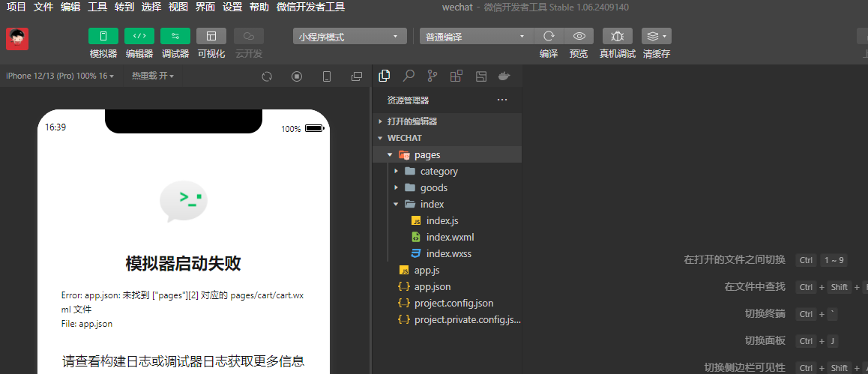This screenshot has height=374, width=868.
Task: Toggle the Visualization (可视化) button
Action: 211,36
